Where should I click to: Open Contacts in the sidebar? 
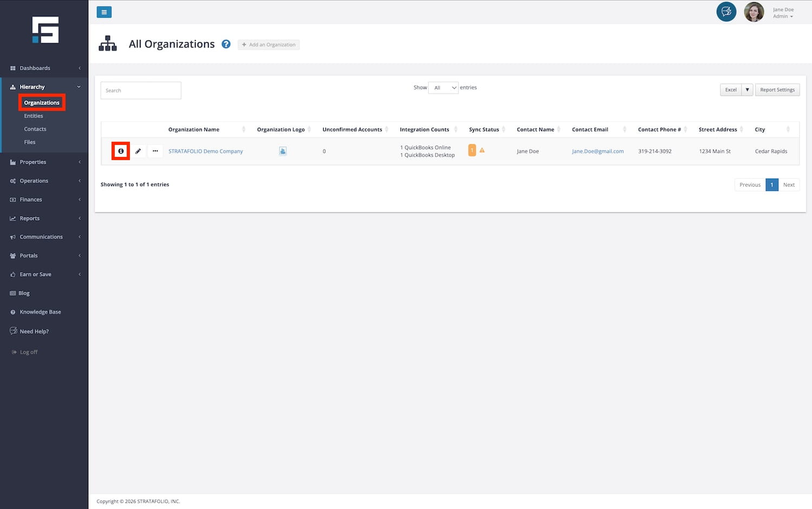[35, 129]
